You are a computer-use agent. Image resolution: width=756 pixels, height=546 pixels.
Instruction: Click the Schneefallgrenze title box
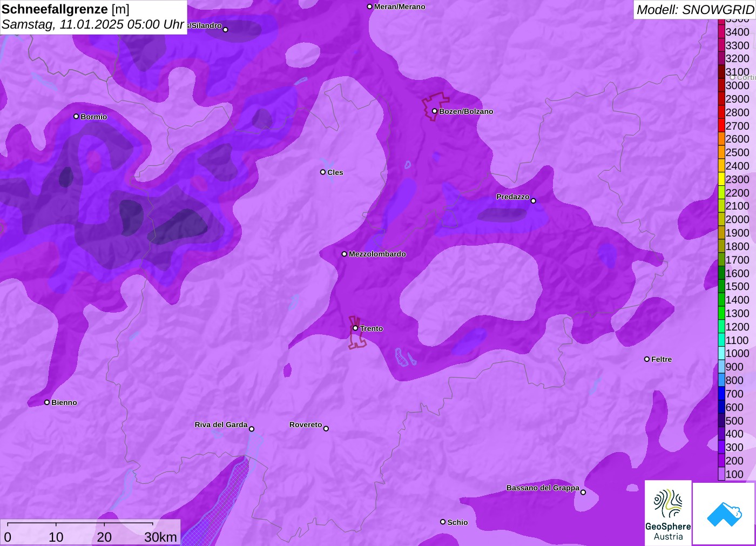click(x=93, y=17)
